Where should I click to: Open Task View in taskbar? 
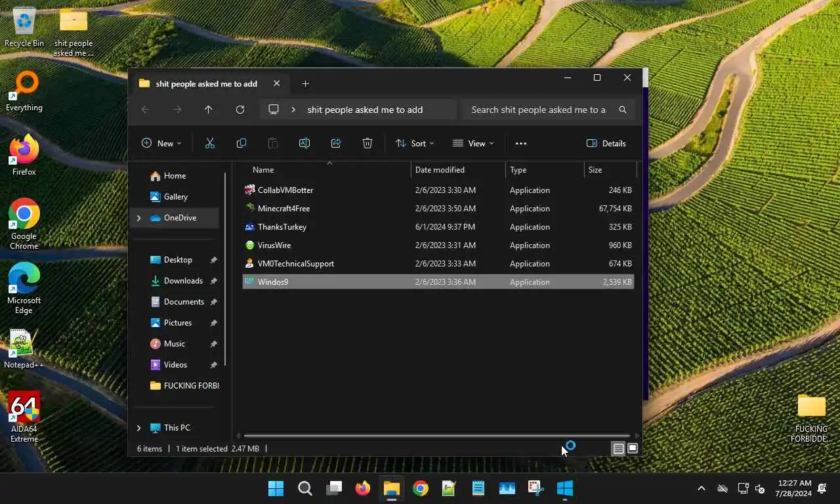click(x=334, y=488)
